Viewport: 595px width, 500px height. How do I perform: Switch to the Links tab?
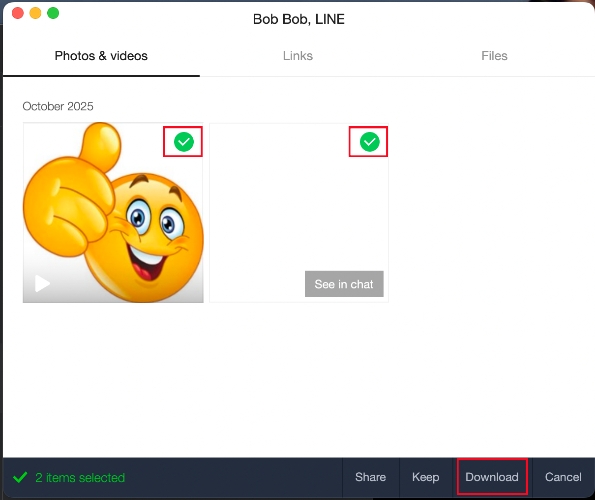tap(298, 56)
